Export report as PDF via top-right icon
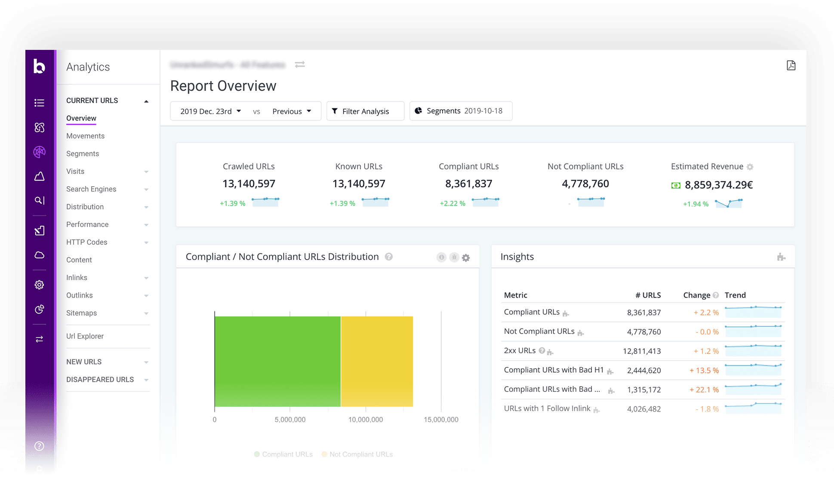834x504 pixels. 791,65
